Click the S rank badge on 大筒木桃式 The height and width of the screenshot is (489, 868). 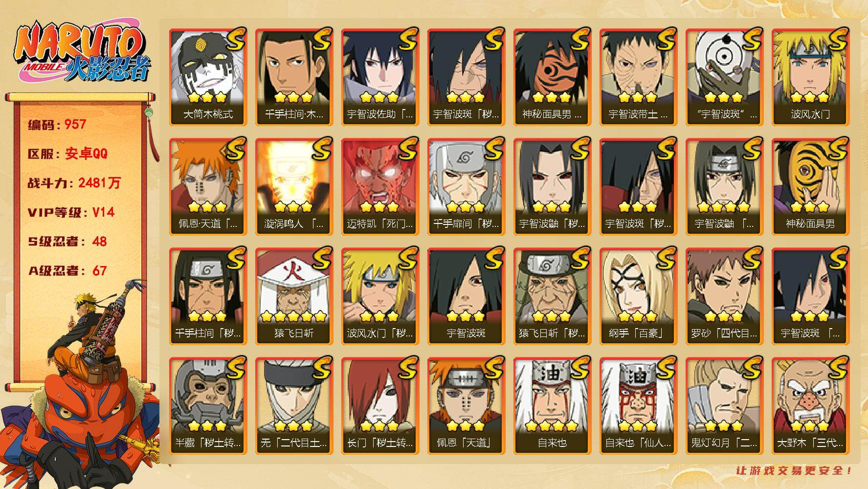tap(234, 40)
